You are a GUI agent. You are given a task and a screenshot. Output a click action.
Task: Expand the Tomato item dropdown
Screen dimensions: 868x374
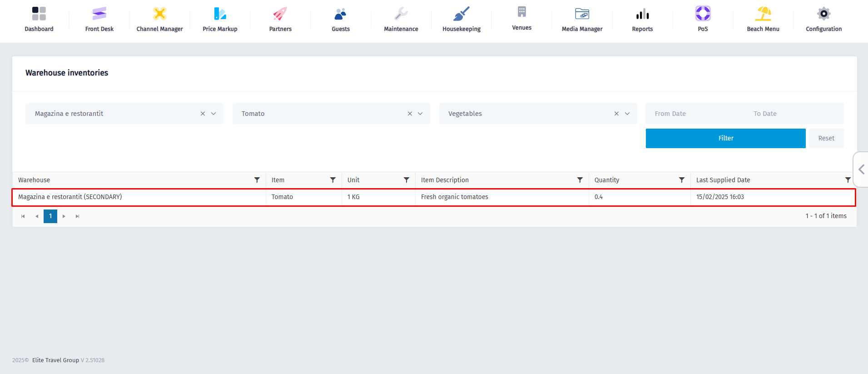[420, 114]
